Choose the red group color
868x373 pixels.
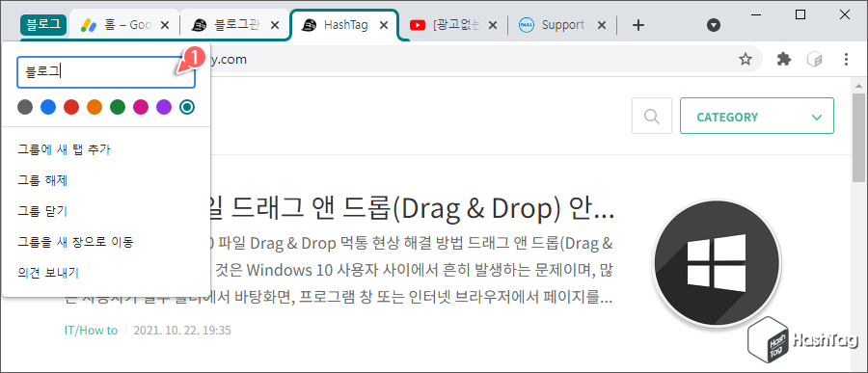[71, 107]
